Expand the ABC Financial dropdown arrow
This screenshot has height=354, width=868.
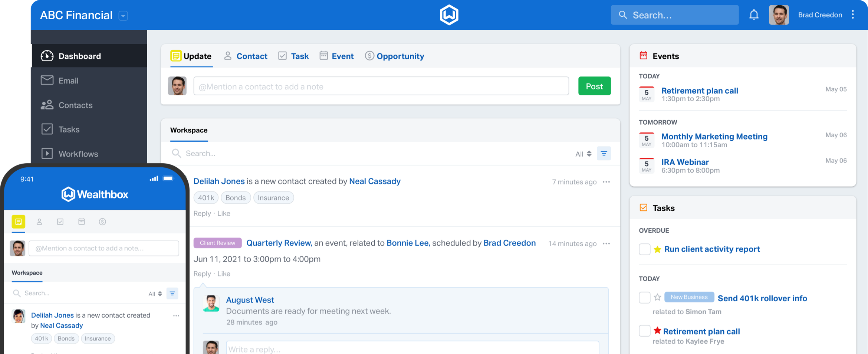point(123,16)
